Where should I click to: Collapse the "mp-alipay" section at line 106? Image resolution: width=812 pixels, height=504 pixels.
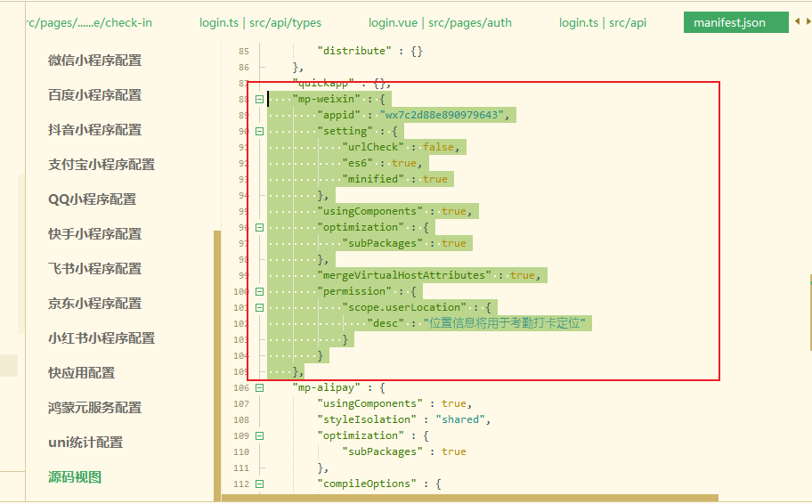(x=259, y=388)
